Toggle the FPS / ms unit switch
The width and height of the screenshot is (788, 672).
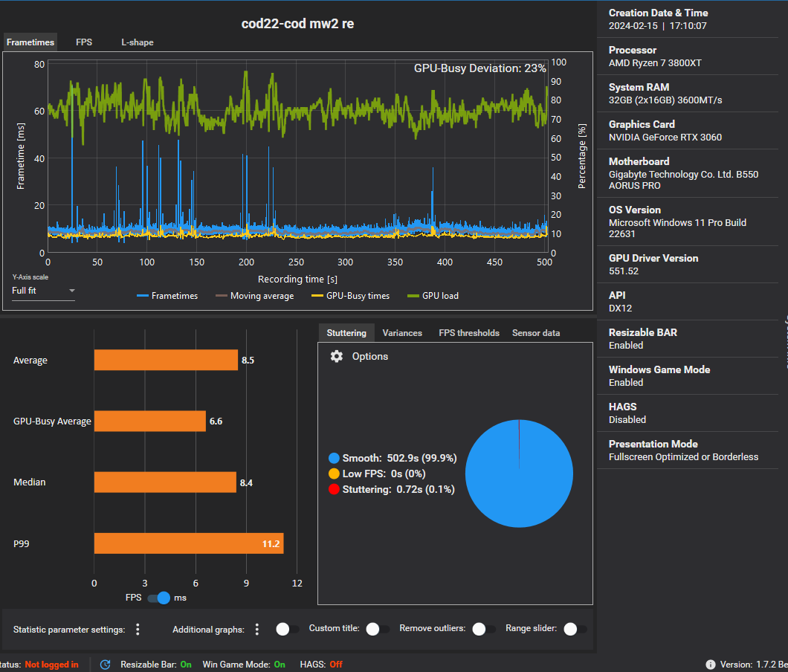click(159, 598)
